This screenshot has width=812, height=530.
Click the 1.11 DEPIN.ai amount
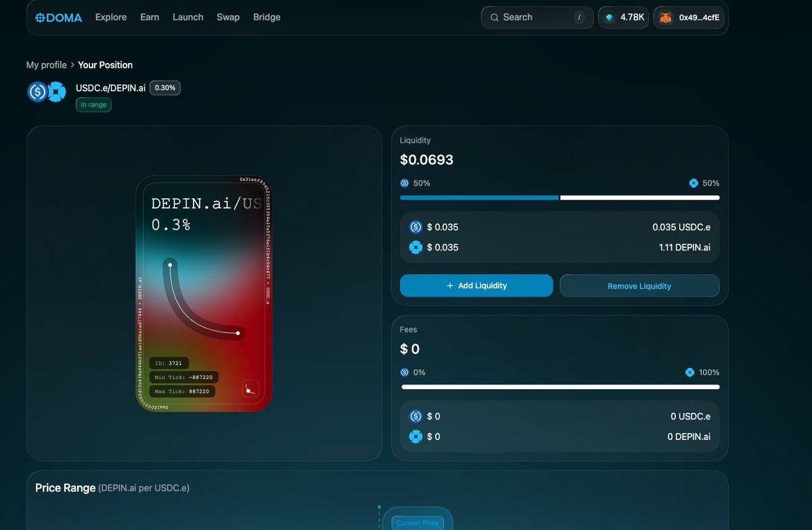coord(685,247)
